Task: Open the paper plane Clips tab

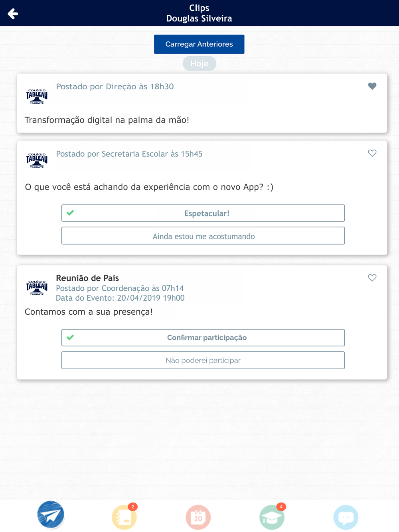Action: tap(51, 515)
